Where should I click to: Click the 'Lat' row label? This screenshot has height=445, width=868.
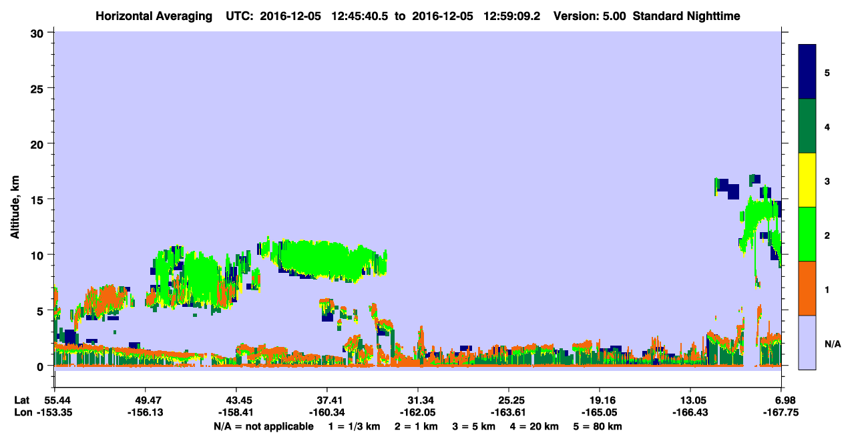click(22, 400)
